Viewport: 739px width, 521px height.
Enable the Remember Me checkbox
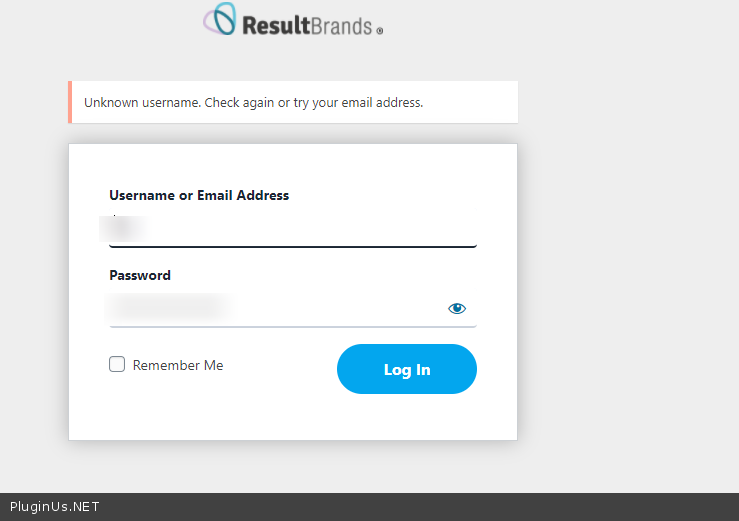coord(117,365)
